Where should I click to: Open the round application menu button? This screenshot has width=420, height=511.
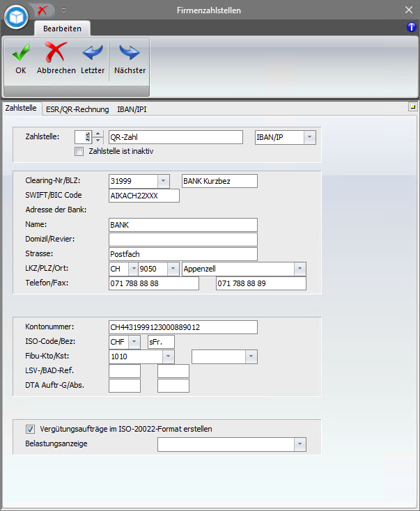(15, 17)
